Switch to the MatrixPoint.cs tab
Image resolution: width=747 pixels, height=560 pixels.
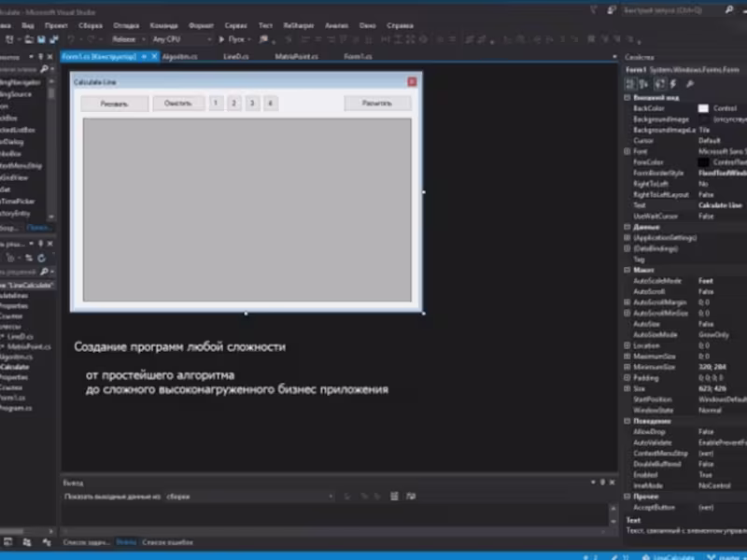coord(296,57)
